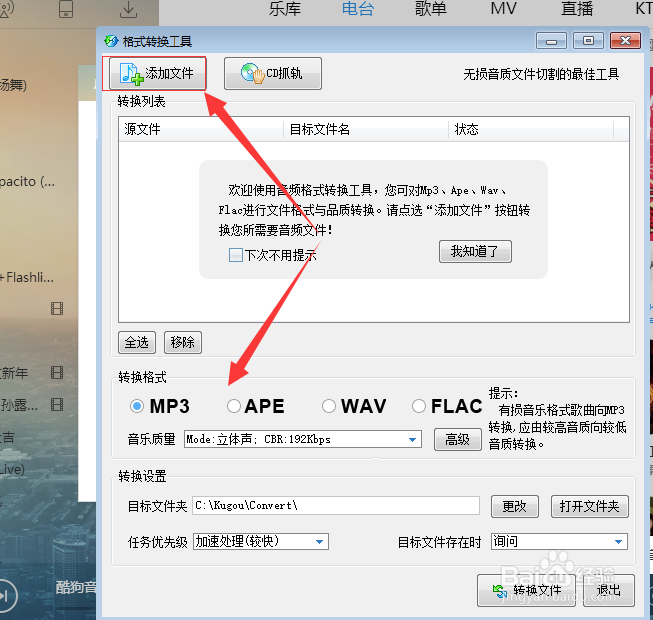Open the 乐库 tab in Kugou
Image resolution: width=653 pixels, height=620 pixels.
point(285,9)
